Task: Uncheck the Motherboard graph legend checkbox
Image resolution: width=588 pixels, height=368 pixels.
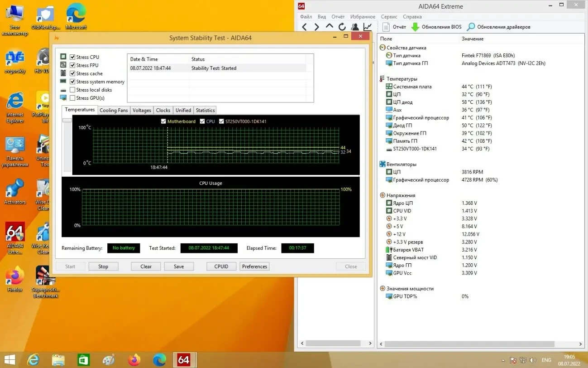Action: [163, 121]
